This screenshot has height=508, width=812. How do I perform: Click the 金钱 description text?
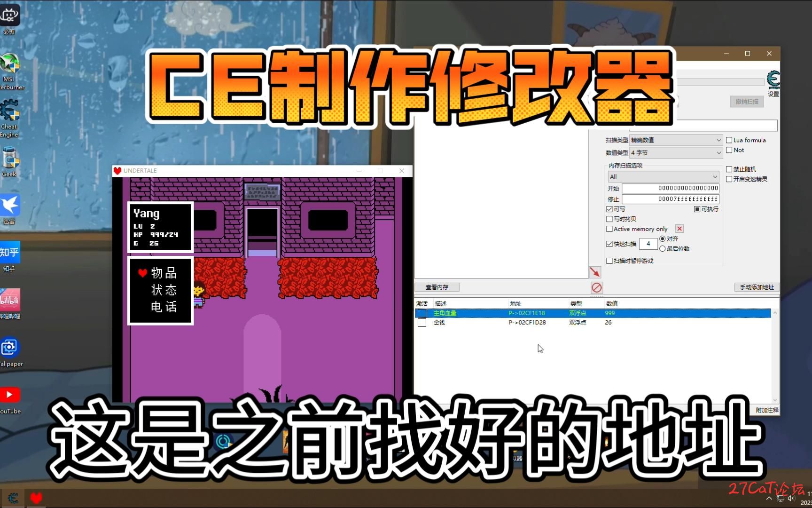click(x=439, y=323)
